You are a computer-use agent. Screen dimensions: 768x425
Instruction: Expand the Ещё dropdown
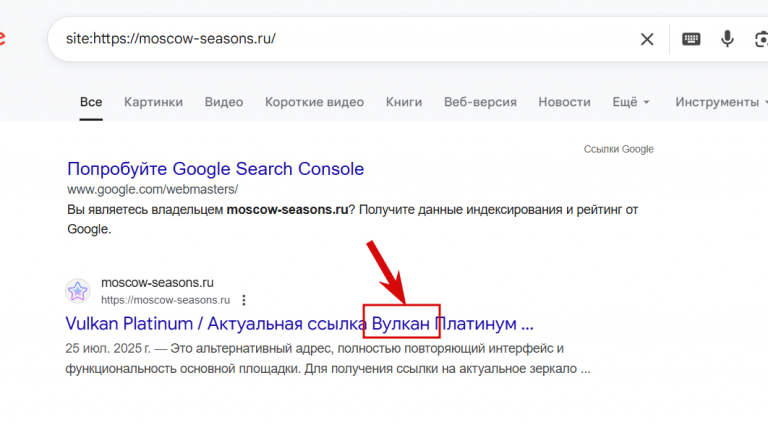(x=631, y=102)
